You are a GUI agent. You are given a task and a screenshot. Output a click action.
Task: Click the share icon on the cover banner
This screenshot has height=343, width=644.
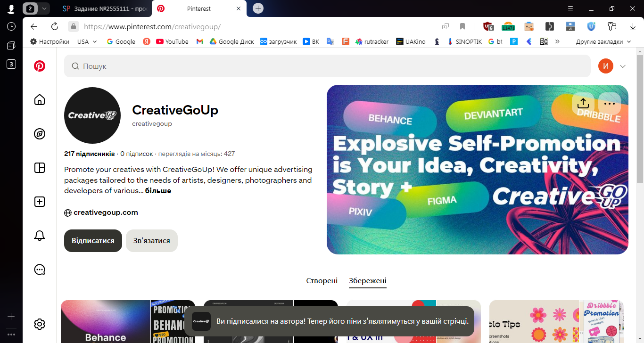[583, 103]
